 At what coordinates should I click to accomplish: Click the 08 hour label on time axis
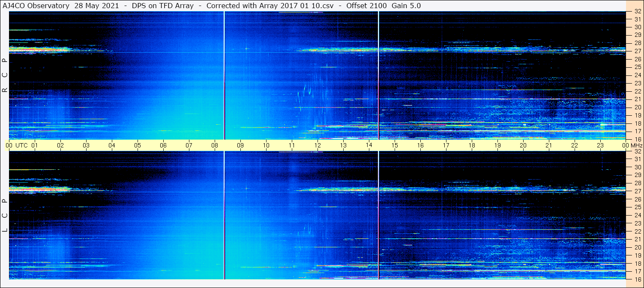215,145
